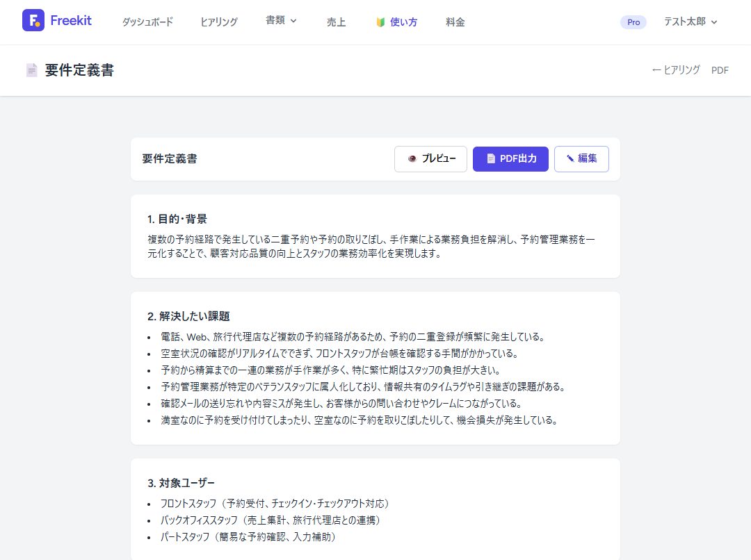Screen dimensions: 751x560
Task: Click the chevron arrow next to 書類
Action: (293, 21)
